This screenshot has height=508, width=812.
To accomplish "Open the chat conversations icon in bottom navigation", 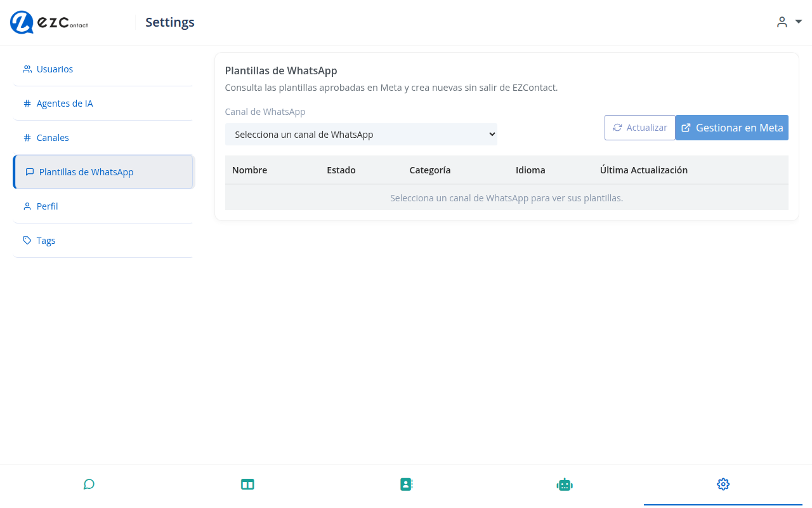I will [89, 484].
